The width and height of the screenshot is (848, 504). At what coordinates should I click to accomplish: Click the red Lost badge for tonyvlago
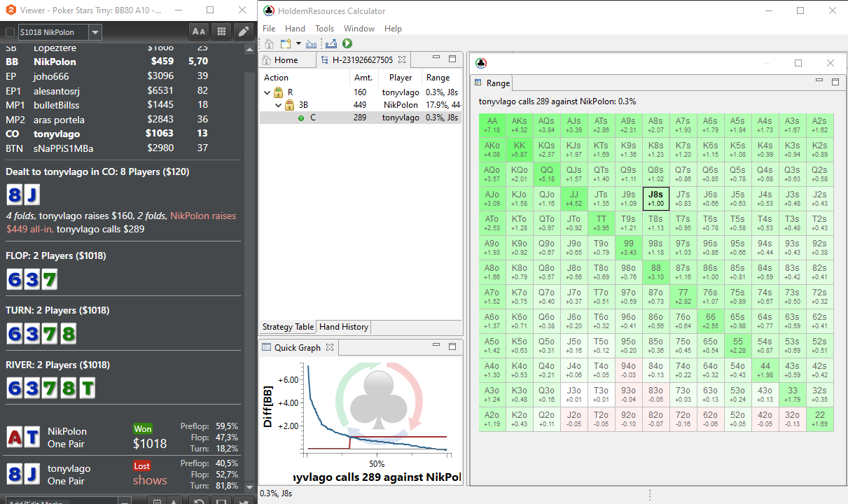coord(143,465)
